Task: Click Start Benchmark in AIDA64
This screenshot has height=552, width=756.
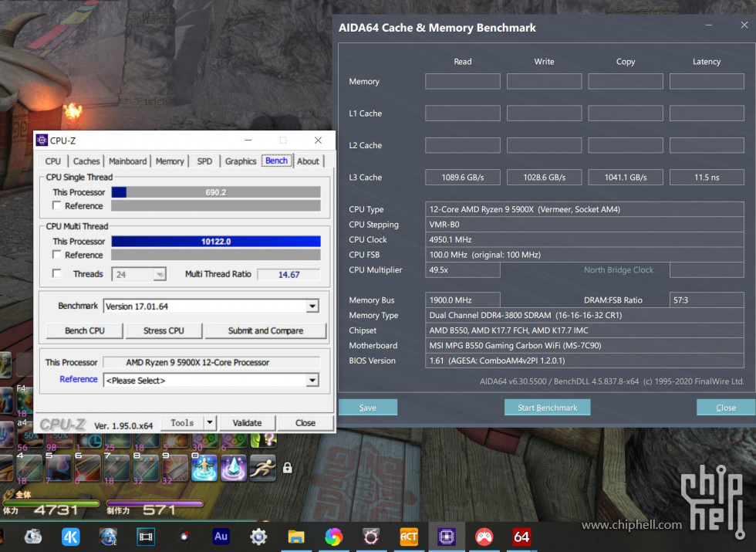Action: click(x=547, y=408)
